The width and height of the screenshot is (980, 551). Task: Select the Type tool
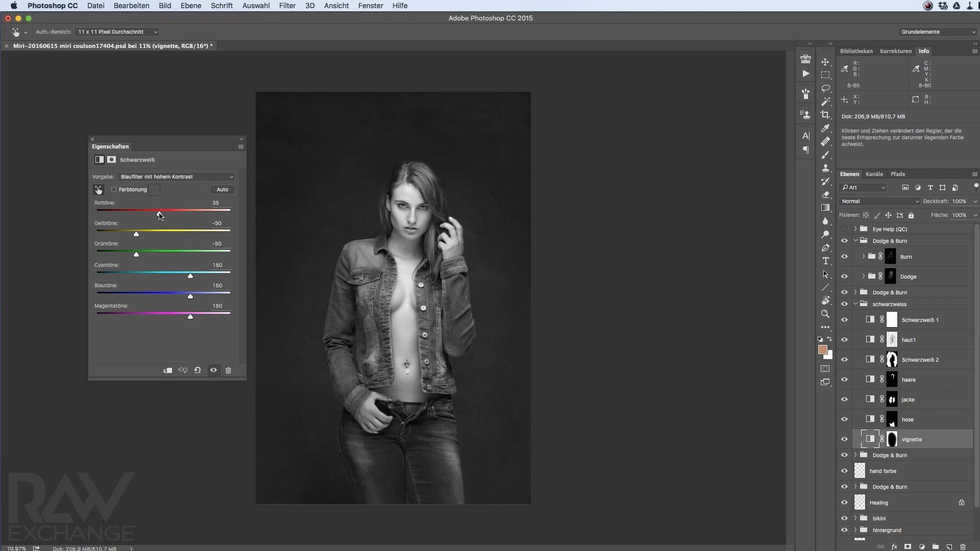(x=825, y=261)
